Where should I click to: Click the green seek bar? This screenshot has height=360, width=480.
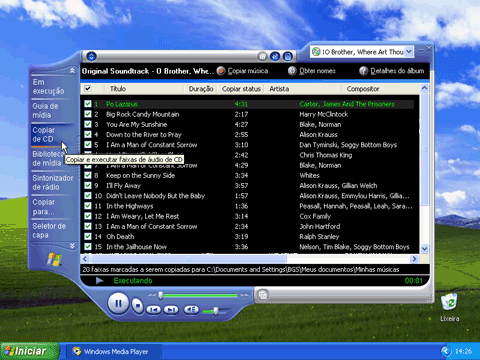click(x=200, y=296)
